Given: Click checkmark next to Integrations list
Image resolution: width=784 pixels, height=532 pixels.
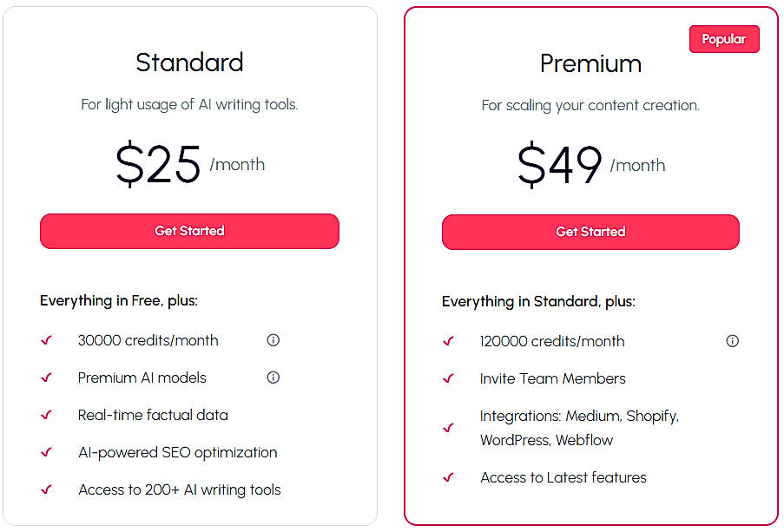Looking at the screenshot, I should [x=449, y=428].
